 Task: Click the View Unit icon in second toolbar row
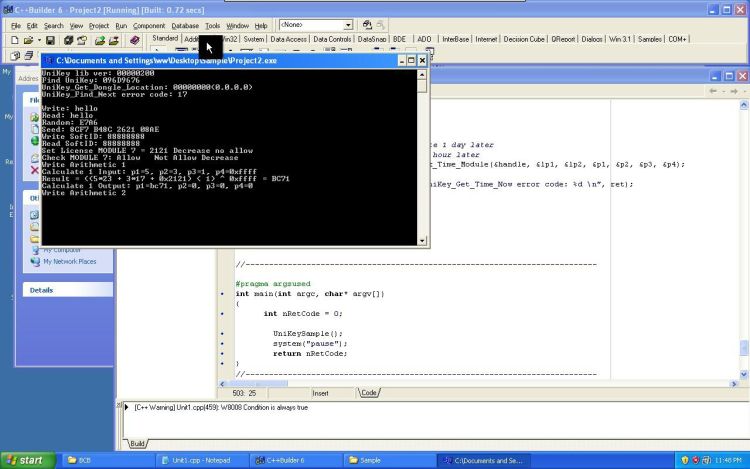(15, 55)
